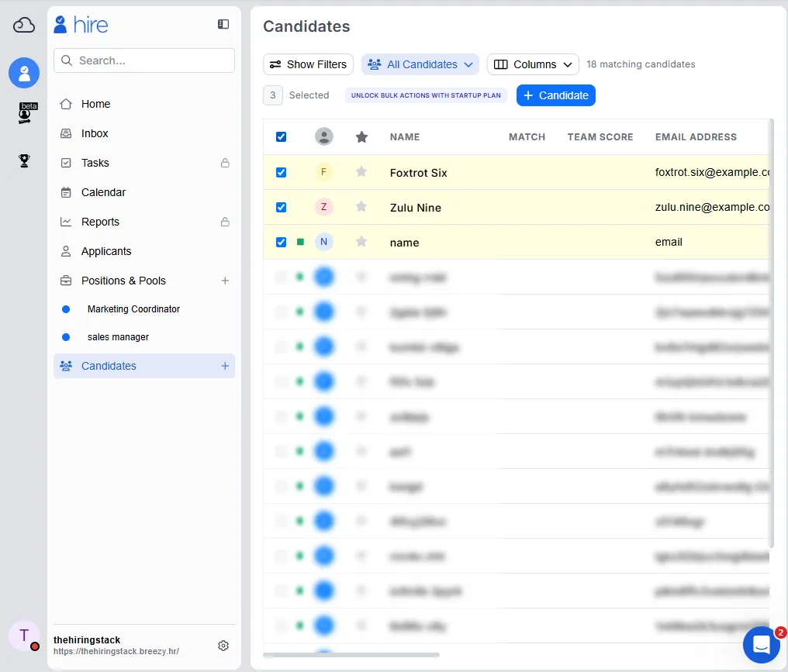The width and height of the screenshot is (788, 672).
Task: Collapse sidebar with panel toggle icon
Action: click(x=223, y=24)
